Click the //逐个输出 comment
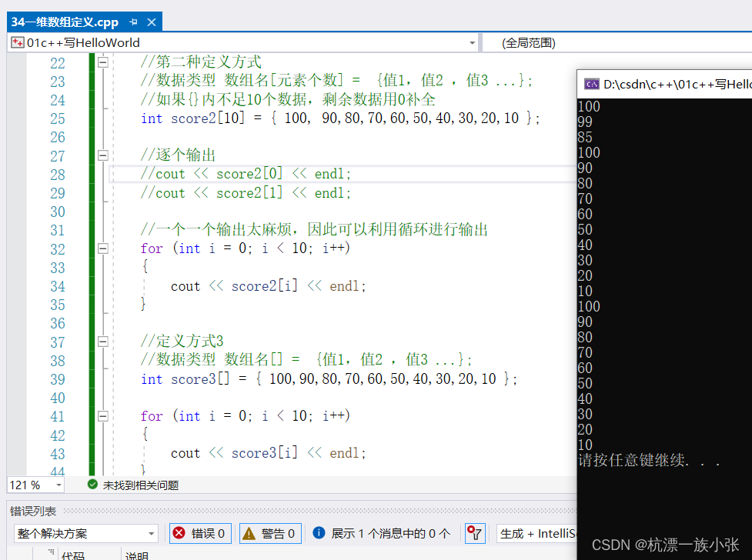This screenshot has height=560, width=752. click(178, 155)
